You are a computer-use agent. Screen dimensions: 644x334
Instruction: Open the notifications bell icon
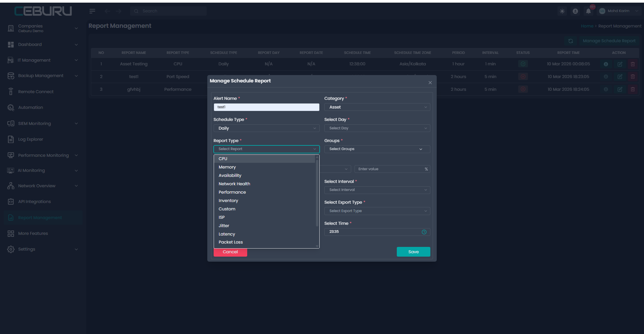coord(588,11)
